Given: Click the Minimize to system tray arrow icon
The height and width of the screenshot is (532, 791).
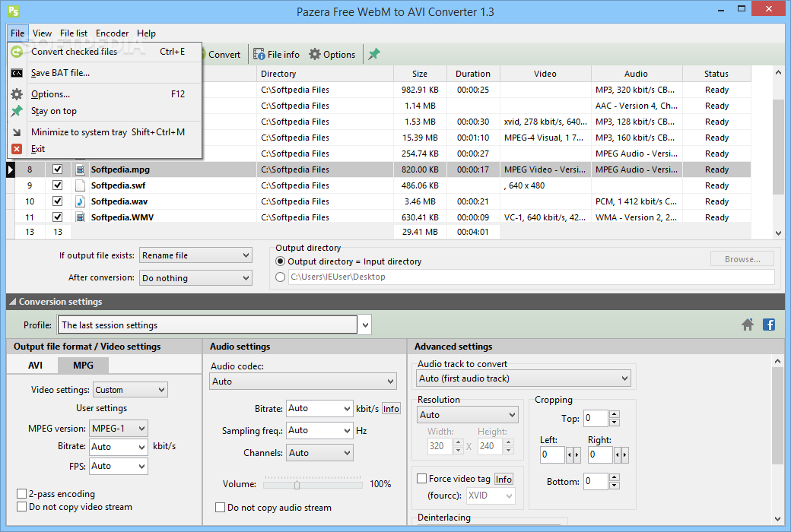Looking at the screenshot, I should (x=17, y=132).
